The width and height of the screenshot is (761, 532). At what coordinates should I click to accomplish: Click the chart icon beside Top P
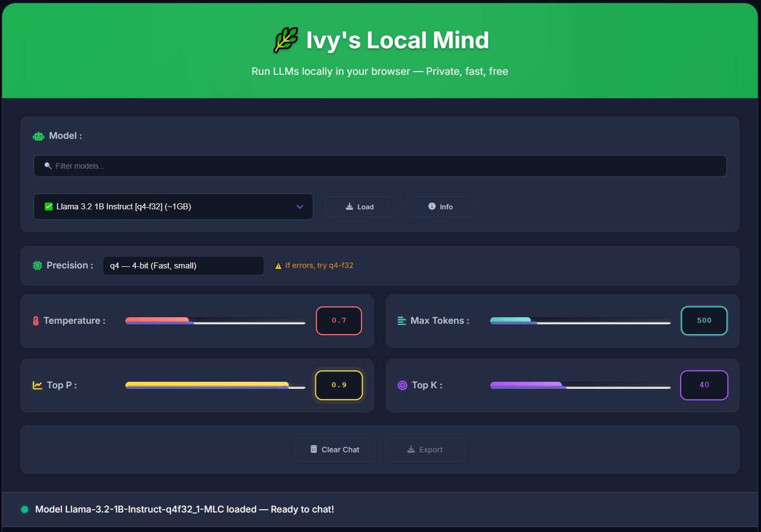pyautogui.click(x=37, y=385)
